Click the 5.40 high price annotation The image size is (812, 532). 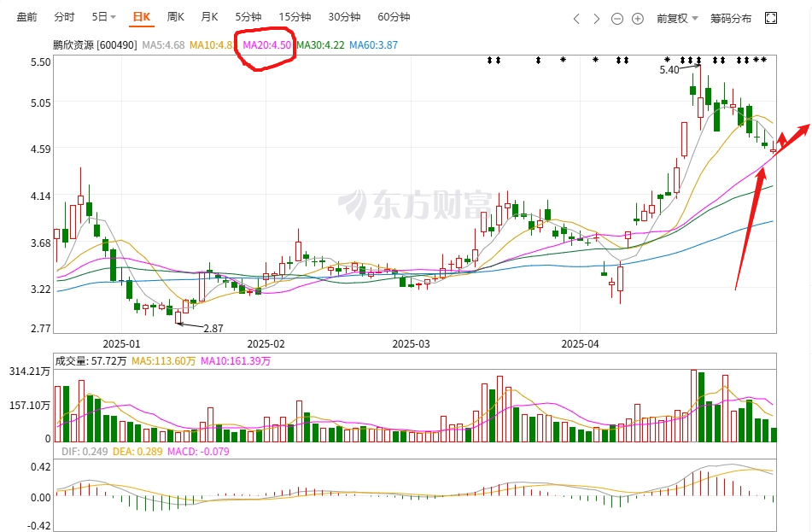tap(669, 69)
